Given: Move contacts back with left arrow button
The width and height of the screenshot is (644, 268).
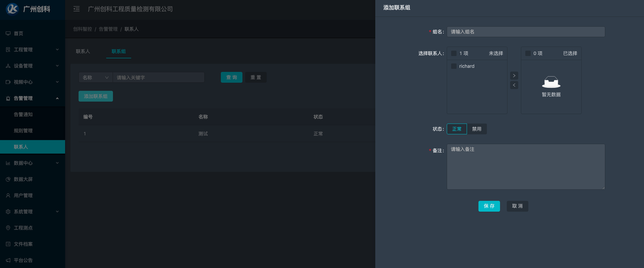Looking at the screenshot, I should (514, 85).
